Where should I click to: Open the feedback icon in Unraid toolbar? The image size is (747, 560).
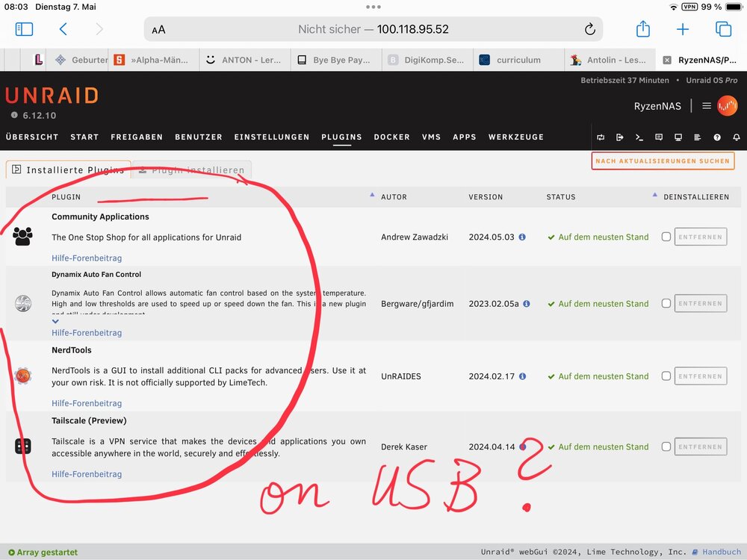click(659, 137)
